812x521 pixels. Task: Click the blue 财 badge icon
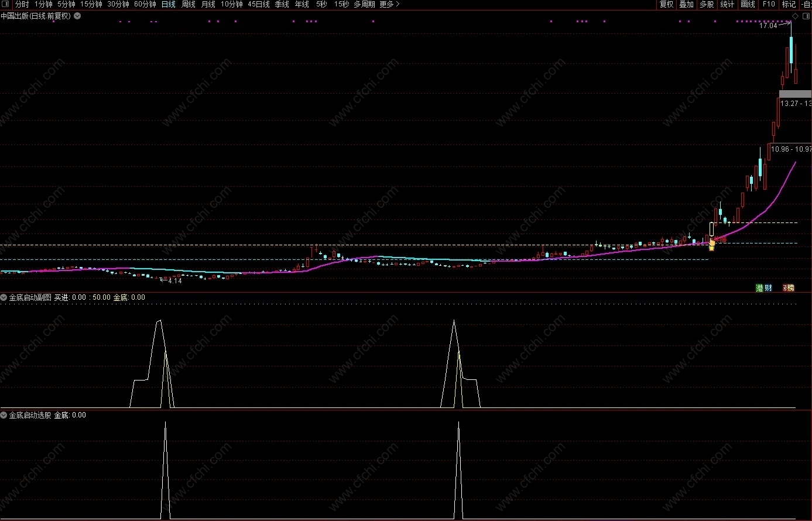pos(768,287)
